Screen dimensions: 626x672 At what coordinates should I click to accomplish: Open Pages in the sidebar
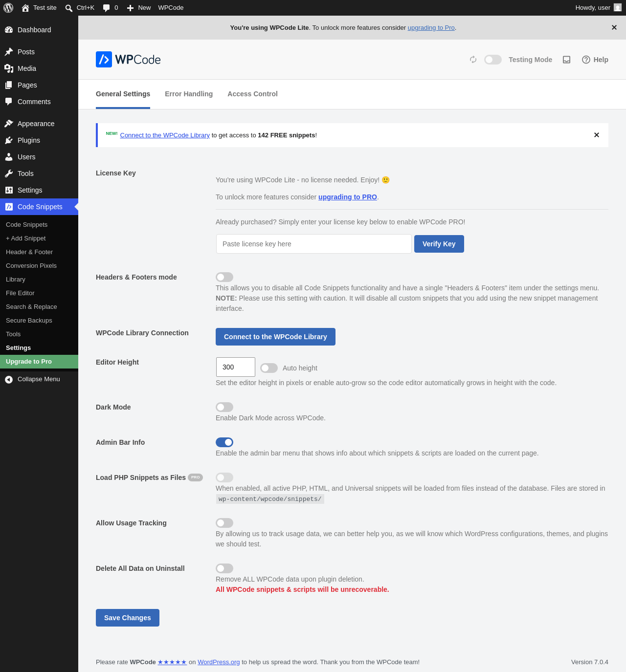pyautogui.click(x=39, y=85)
